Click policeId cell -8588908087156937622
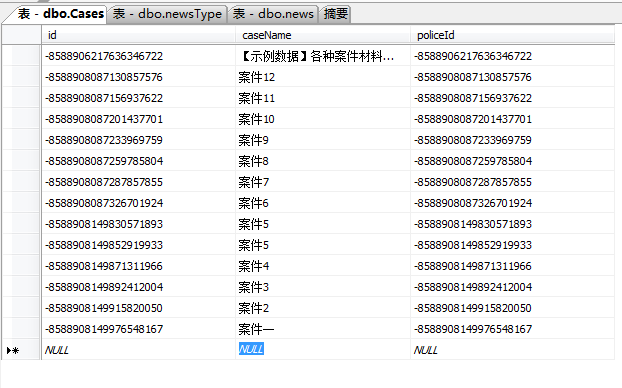 [513, 98]
